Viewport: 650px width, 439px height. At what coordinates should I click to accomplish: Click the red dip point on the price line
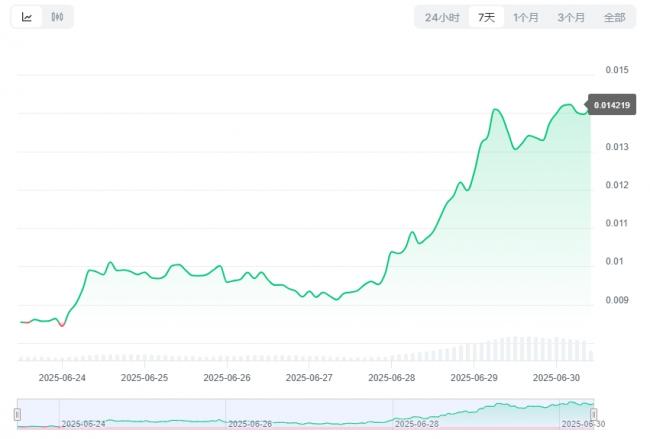click(x=62, y=325)
